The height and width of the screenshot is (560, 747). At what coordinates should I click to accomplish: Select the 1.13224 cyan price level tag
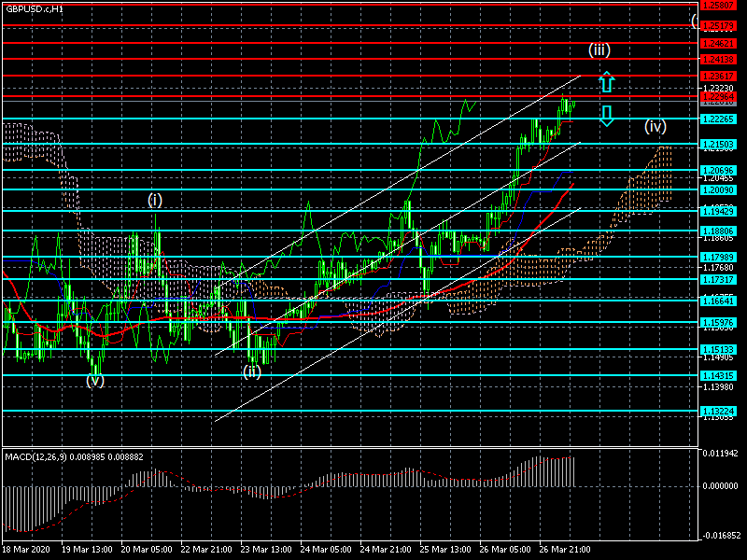[x=718, y=411]
